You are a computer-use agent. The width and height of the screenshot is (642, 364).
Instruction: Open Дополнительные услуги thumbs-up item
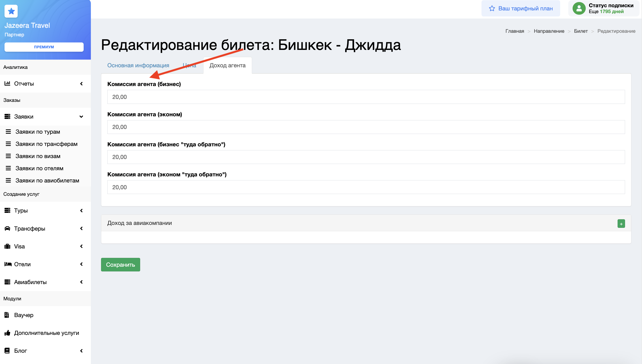click(x=46, y=333)
